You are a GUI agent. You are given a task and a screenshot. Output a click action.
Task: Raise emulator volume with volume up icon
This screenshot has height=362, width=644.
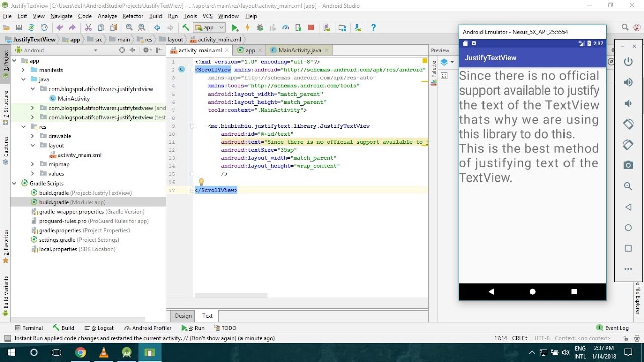pos(628,82)
